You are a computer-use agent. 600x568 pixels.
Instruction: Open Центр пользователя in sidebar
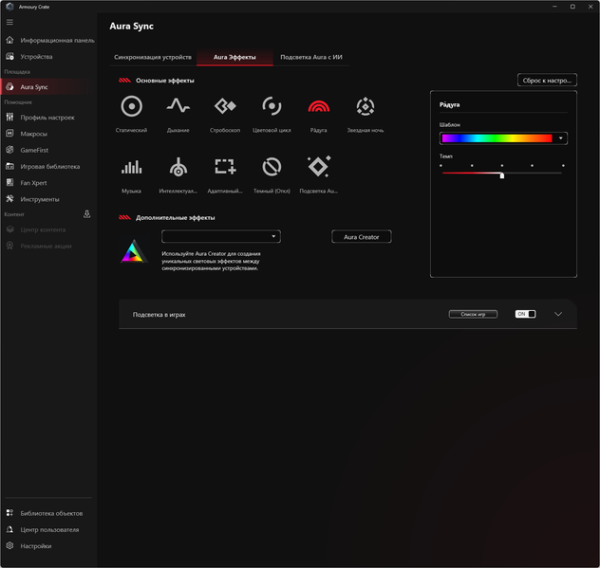coord(49,530)
